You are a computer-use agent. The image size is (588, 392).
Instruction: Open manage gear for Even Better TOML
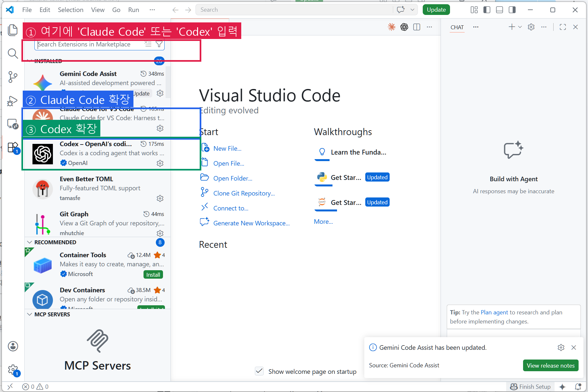[160, 198]
